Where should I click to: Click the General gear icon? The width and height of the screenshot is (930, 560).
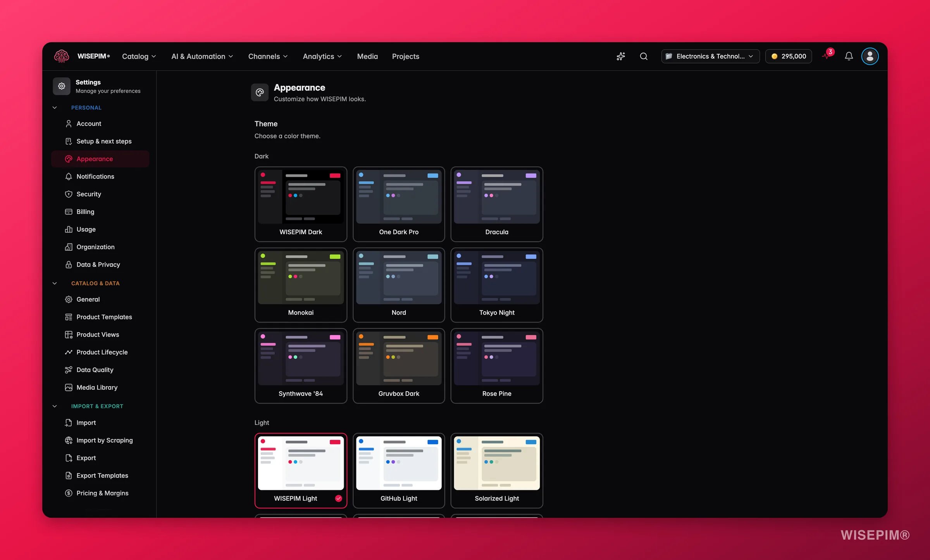(x=69, y=299)
